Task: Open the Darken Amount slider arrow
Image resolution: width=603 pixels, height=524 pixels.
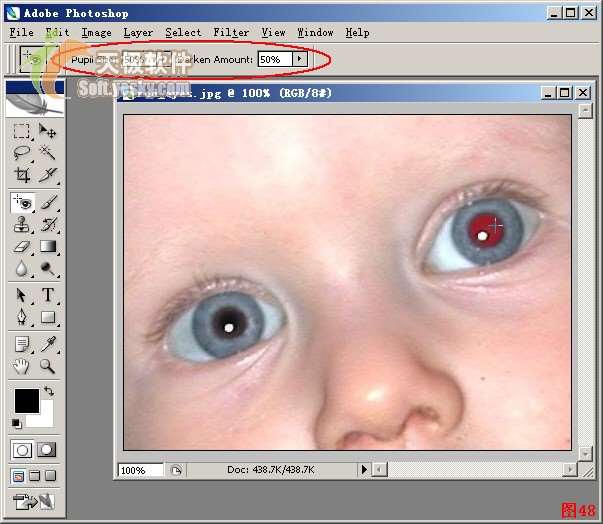Action: point(299,60)
